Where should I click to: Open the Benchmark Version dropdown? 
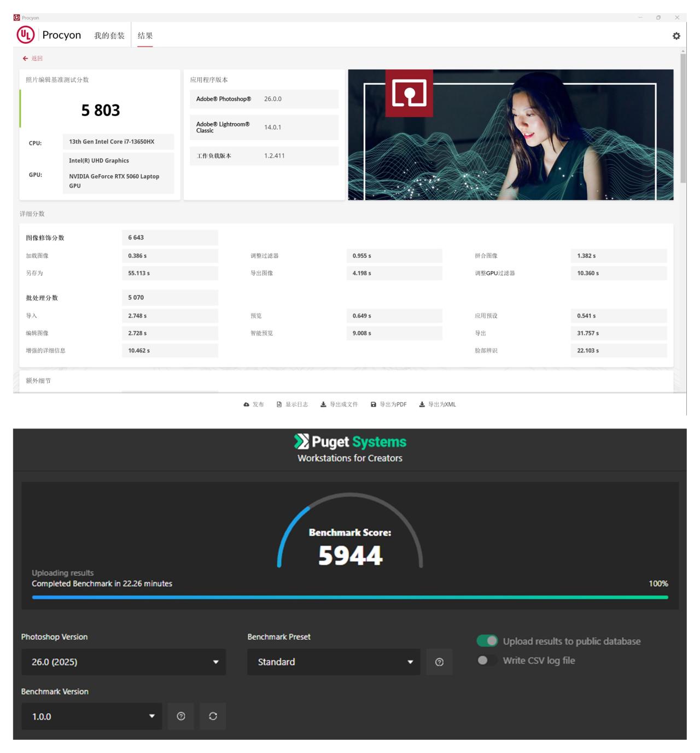92,716
